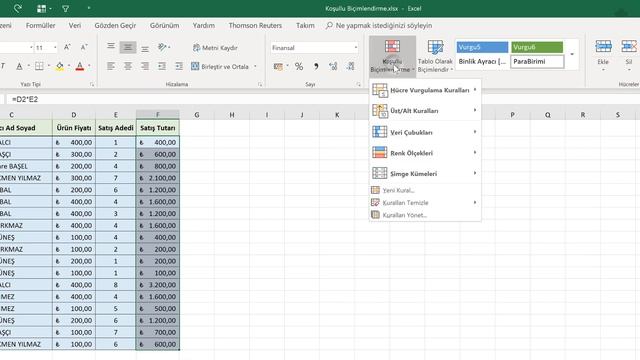Screen dimensions: 640x360
Task: Switch to the Gözden Geçir ribbon tab
Action: click(x=115, y=25)
